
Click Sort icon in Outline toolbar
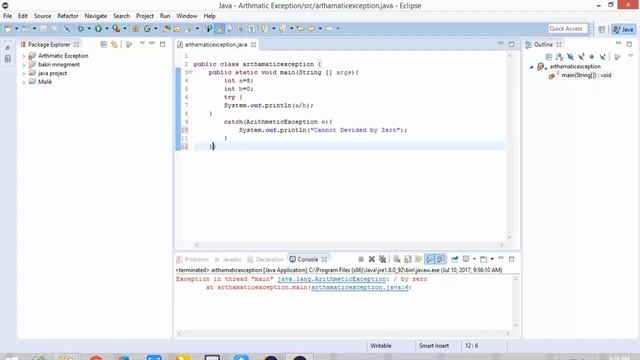(x=559, y=57)
